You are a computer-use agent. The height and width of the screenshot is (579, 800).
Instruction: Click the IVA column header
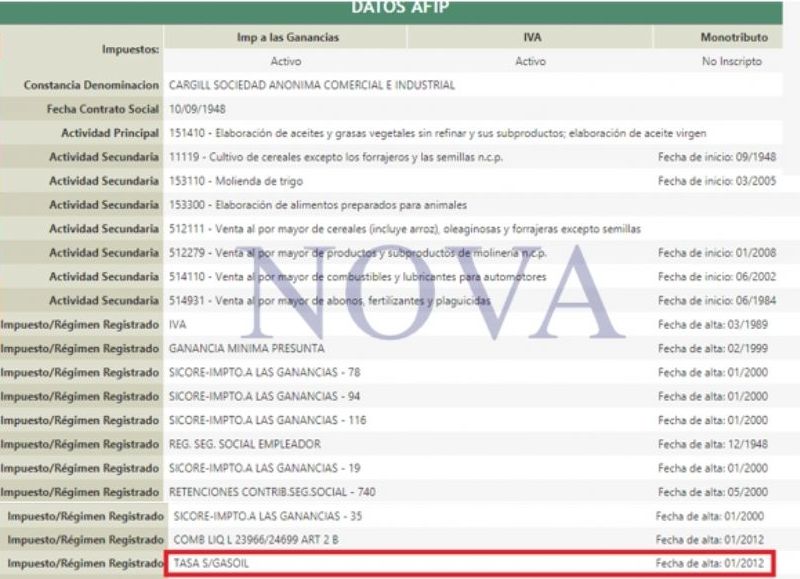tap(532, 37)
